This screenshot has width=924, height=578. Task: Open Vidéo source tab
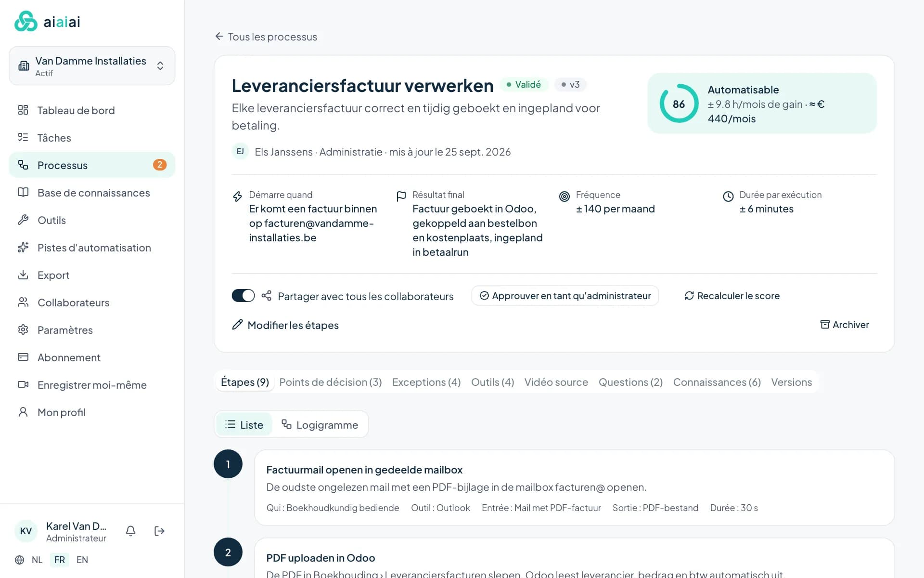pos(556,382)
